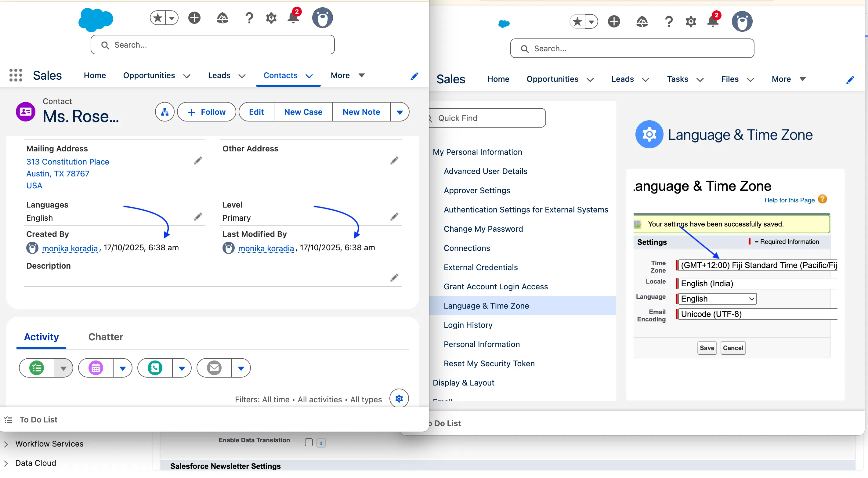Open activity timeline filter settings gear
The height and width of the screenshot is (478, 868).
pos(399,399)
